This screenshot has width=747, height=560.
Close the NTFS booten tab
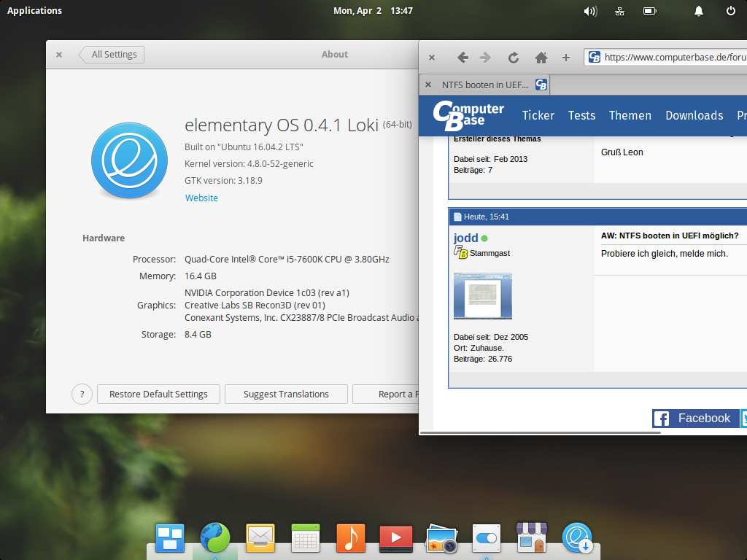coord(427,85)
